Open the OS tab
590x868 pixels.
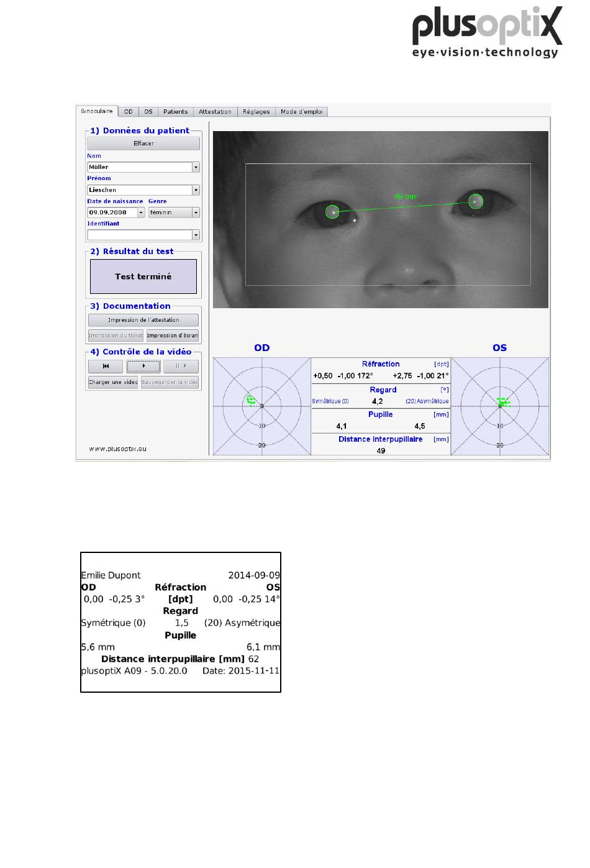(148, 112)
